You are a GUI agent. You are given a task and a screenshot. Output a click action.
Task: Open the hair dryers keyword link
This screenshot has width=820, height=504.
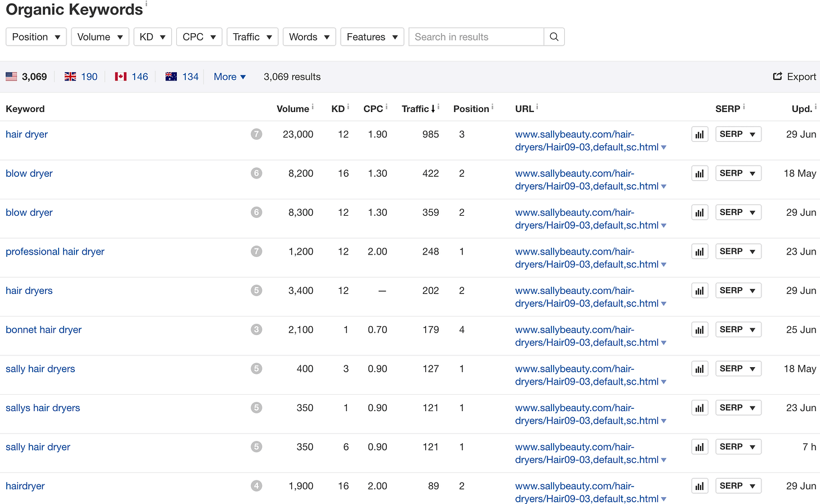[x=29, y=291]
